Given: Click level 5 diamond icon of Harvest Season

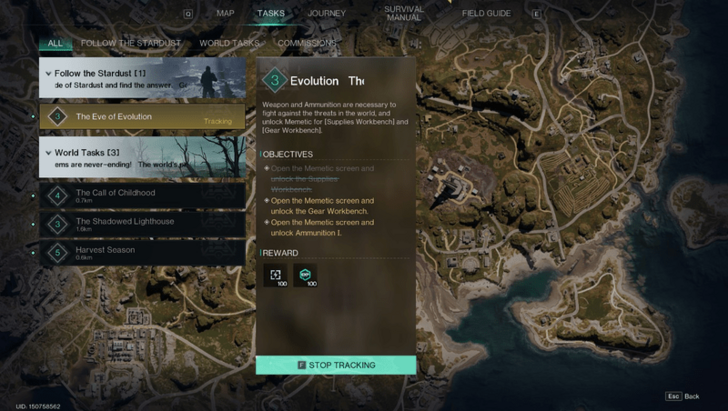Looking at the screenshot, I should click(x=58, y=253).
